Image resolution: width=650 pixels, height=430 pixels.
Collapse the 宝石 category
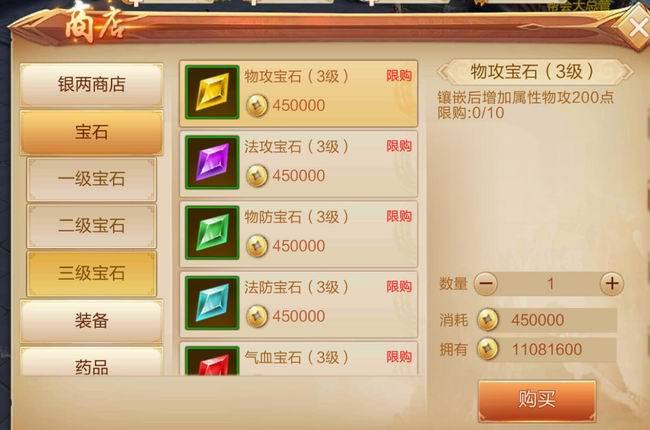click(x=92, y=133)
